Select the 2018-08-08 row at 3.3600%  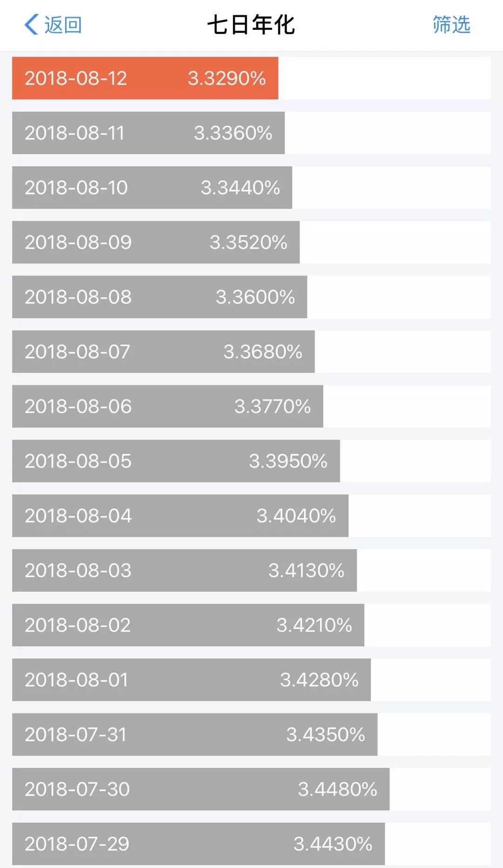(159, 297)
